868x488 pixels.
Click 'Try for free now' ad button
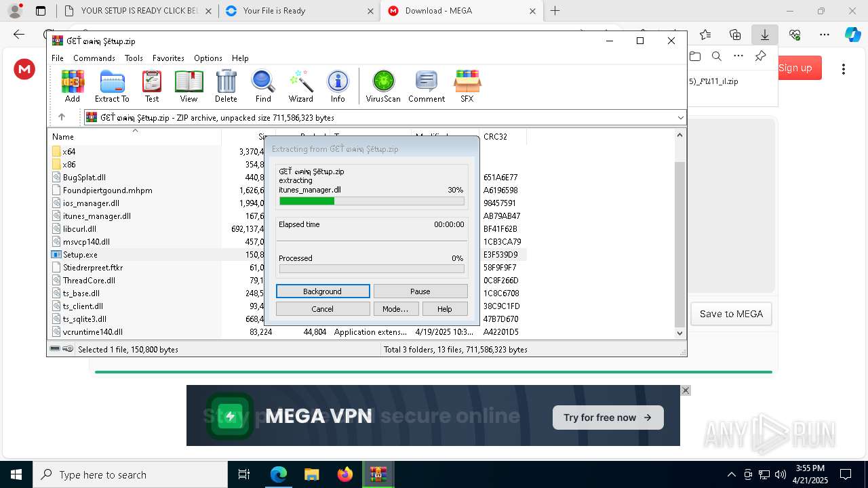click(608, 418)
